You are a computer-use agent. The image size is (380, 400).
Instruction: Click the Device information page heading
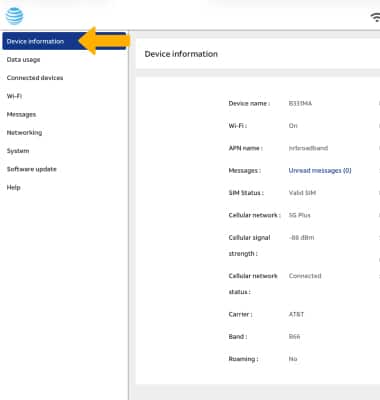pyautogui.click(x=181, y=54)
